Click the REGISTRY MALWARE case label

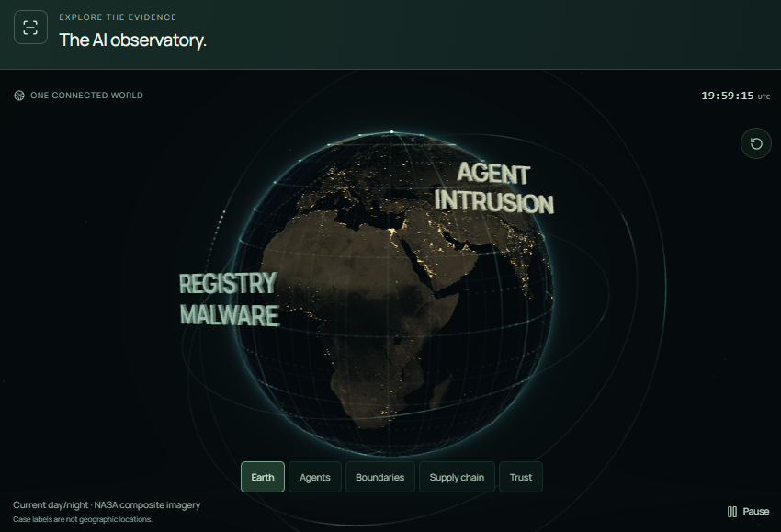[x=229, y=299]
